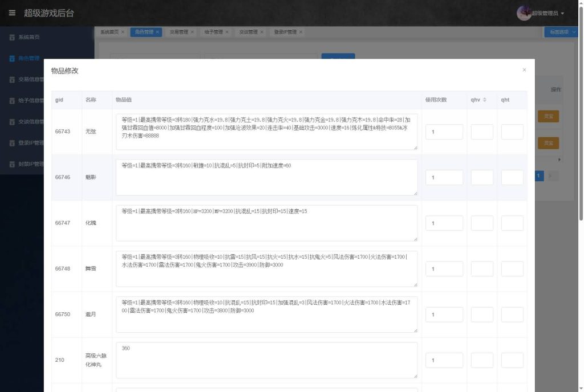Expand the 标签选项 dropdown
Image resolution: width=584 pixels, height=392 pixels.
[x=562, y=32]
